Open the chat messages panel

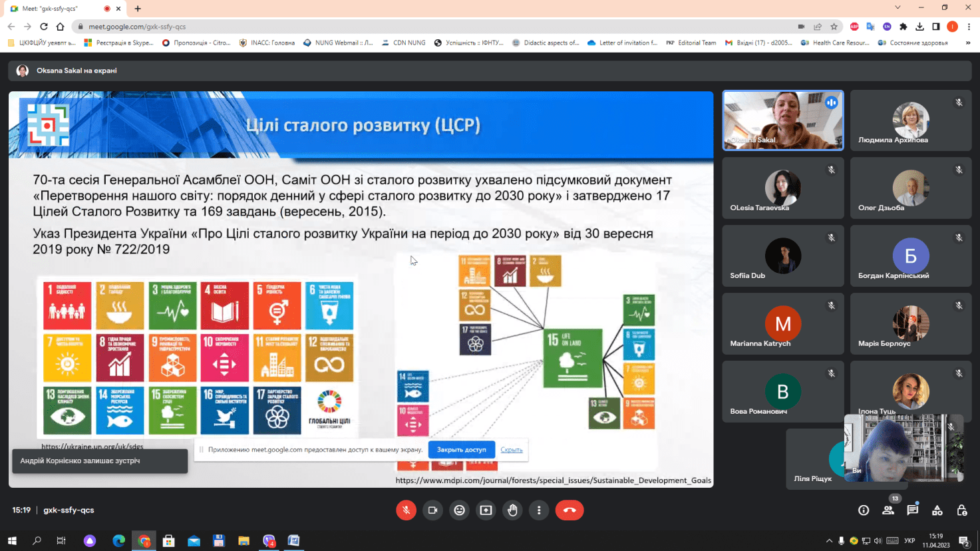(x=912, y=510)
